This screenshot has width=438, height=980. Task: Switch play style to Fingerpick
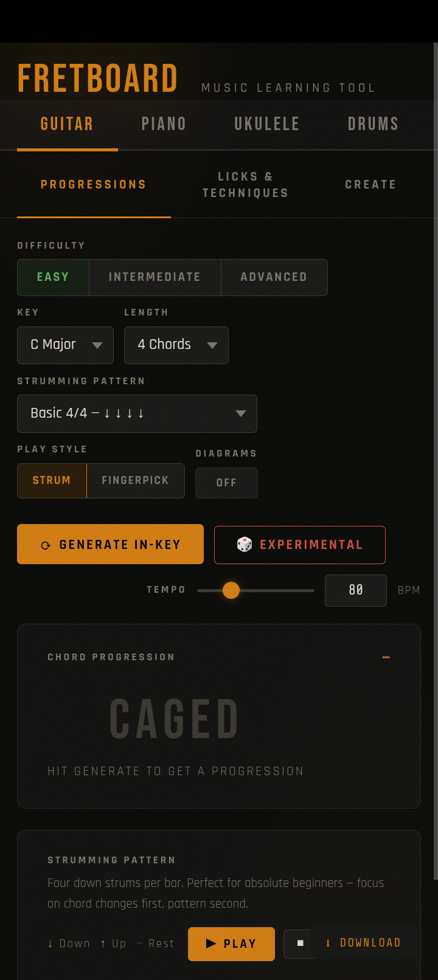click(135, 480)
